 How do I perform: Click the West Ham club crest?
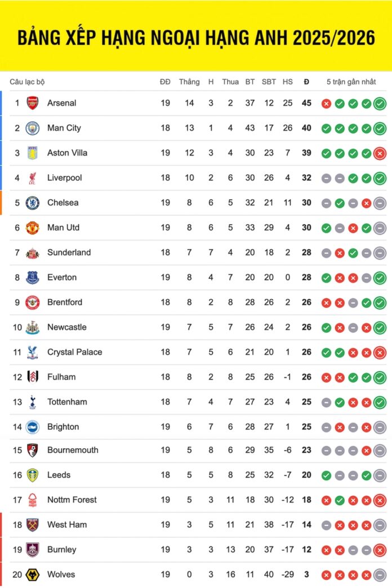point(33,525)
